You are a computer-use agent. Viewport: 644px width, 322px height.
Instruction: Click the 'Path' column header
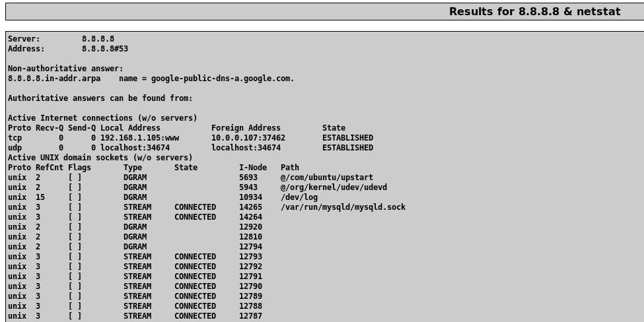290,168
